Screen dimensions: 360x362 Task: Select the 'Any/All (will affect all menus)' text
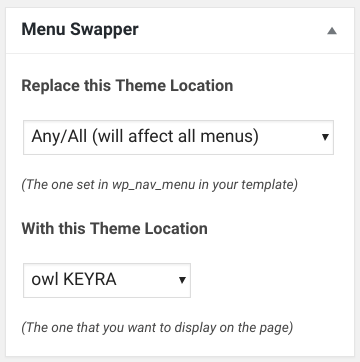145,137
